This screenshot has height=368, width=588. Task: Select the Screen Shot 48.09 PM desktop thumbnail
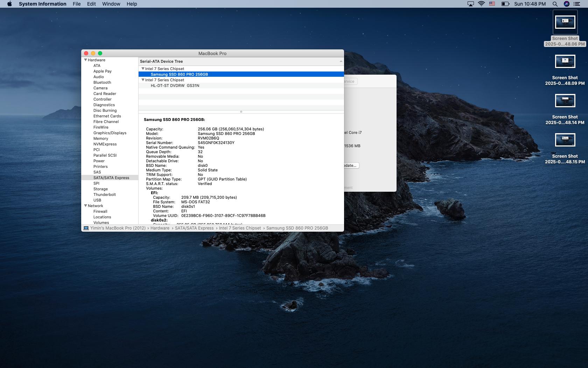point(565,62)
